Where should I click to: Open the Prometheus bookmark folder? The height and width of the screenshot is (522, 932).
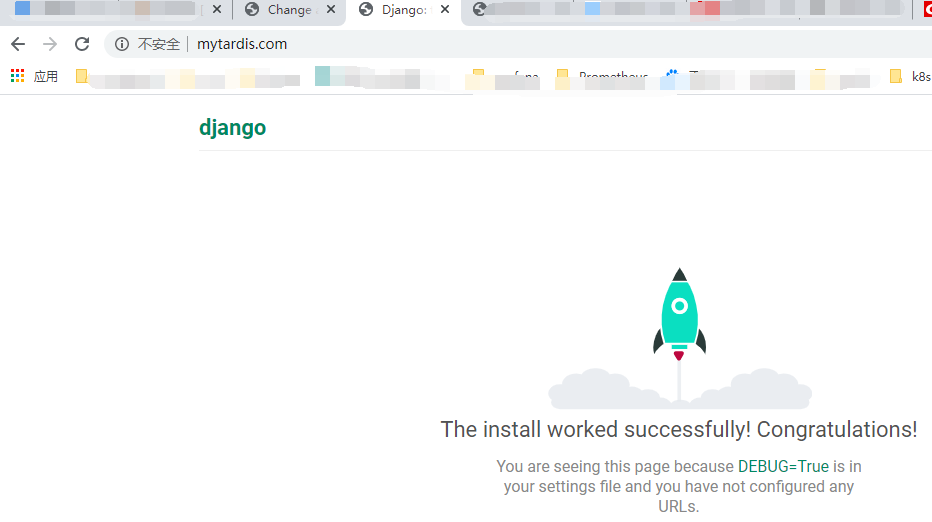pos(602,76)
